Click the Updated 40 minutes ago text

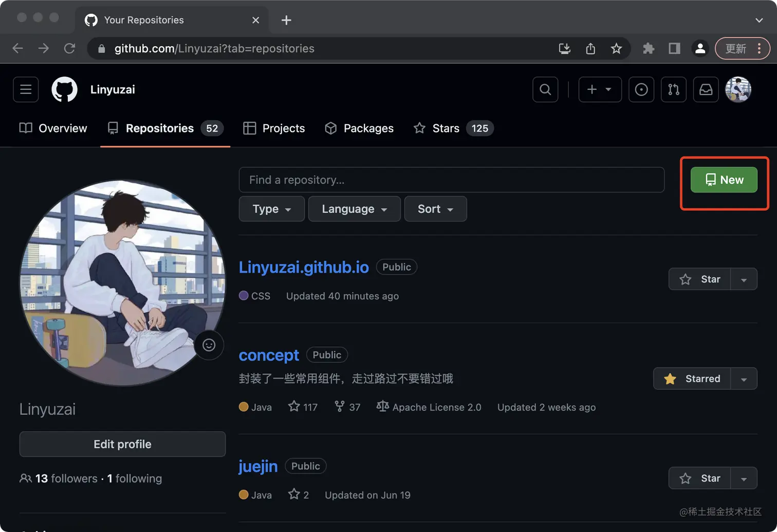pos(342,296)
